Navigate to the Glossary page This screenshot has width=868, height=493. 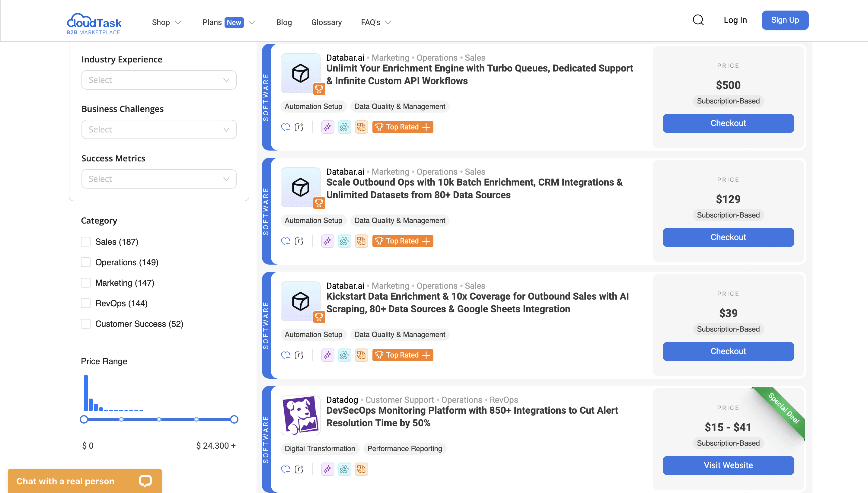coord(326,22)
